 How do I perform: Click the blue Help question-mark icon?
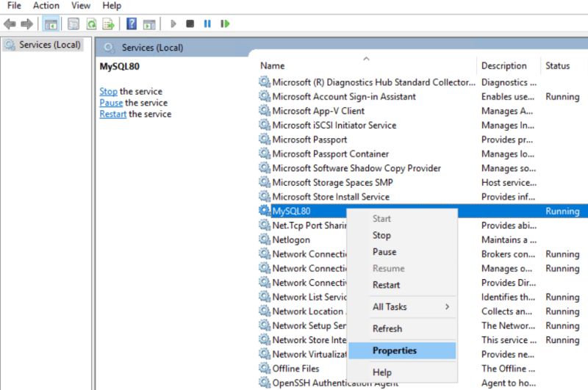(x=132, y=24)
